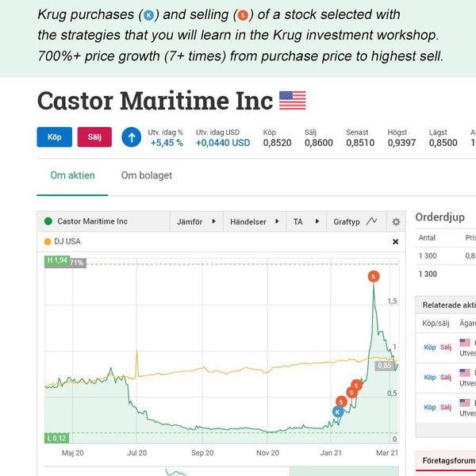Click the Orderdjup heading

pyautogui.click(x=440, y=217)
